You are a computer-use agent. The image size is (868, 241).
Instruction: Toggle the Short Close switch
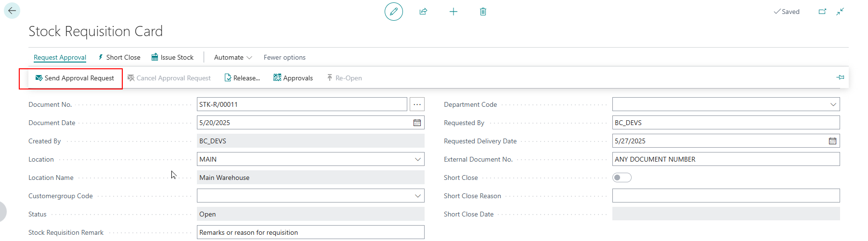coord(622,178)
